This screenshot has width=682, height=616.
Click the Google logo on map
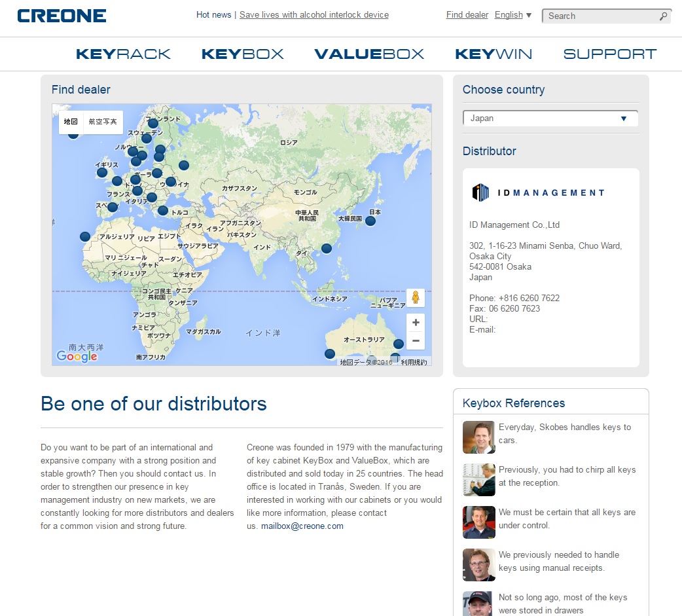pos(77,356)
